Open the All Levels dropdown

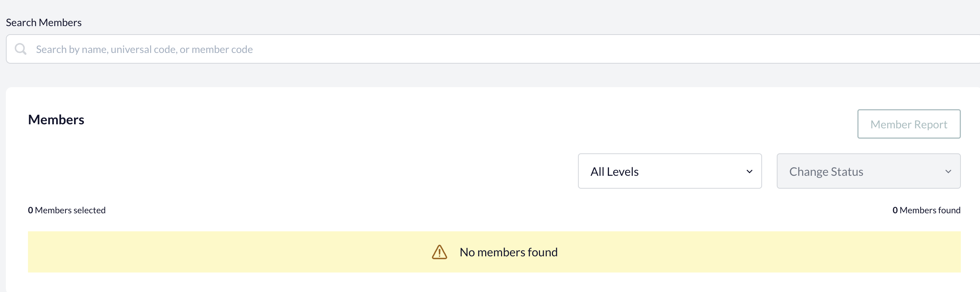point(670,171)
